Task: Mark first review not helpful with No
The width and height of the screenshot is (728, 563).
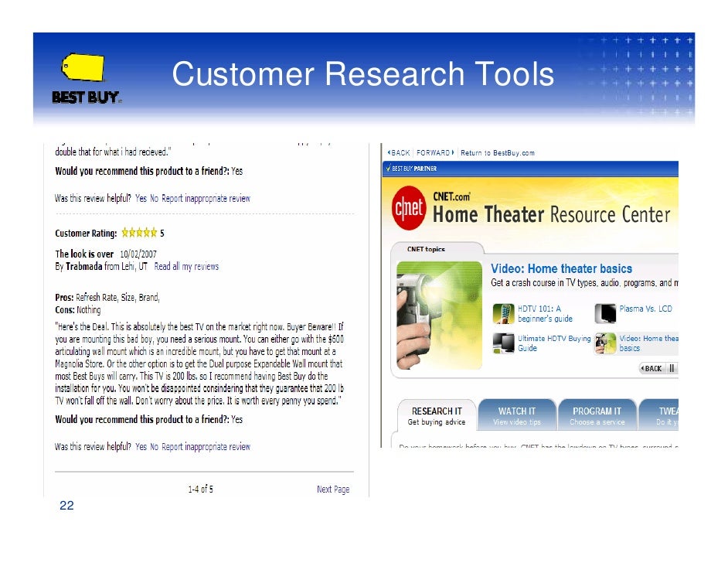Action: point(154,198)
